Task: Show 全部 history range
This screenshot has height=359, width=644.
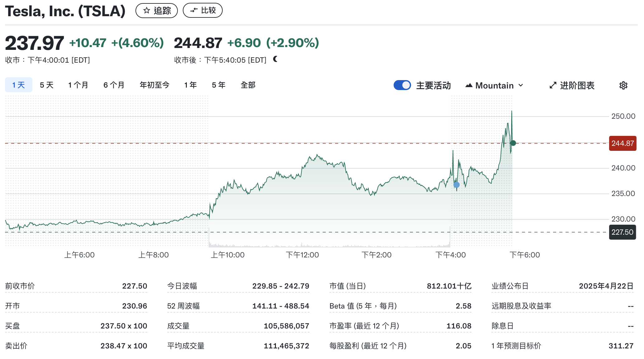Action: pyautogui.click(x=248, y=85)
